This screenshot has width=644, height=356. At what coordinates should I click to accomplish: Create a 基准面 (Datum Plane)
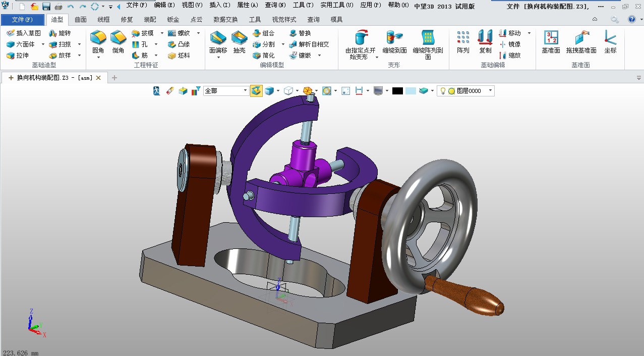551,42
